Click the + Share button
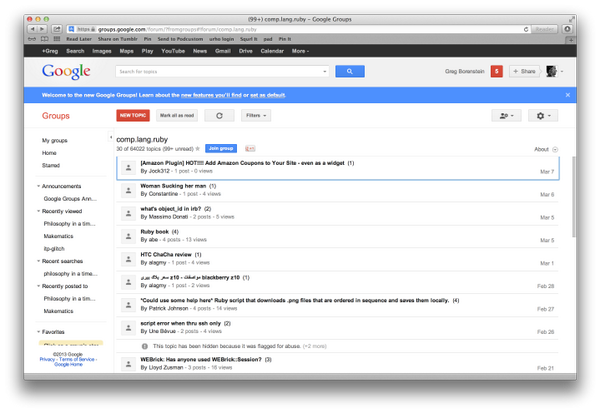Image resolution: width=600 pixels, height=413 pixels. click(524, 71)
